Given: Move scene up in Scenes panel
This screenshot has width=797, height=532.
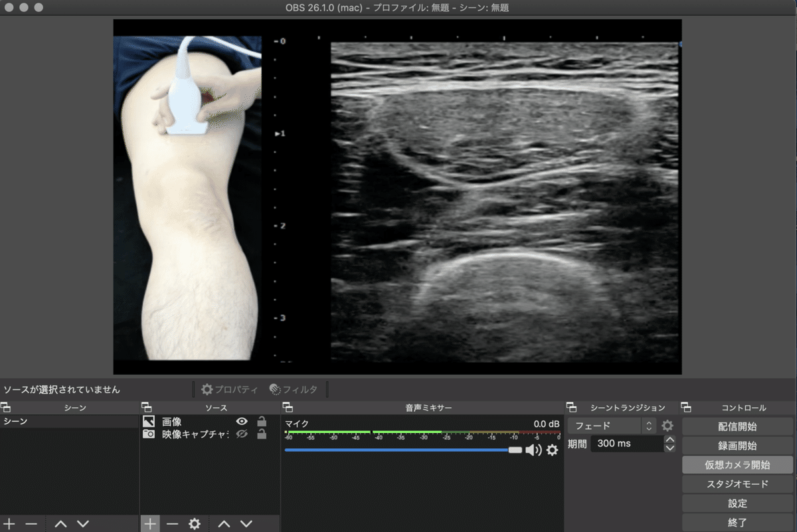Looking at the screenshot, I should point(60,524).
